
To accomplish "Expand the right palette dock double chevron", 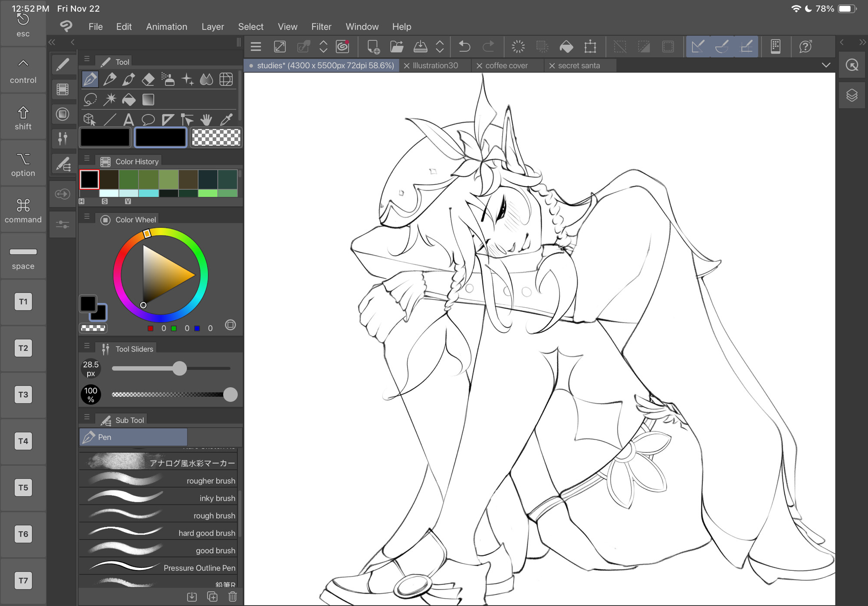I will (x=862, y=42).
